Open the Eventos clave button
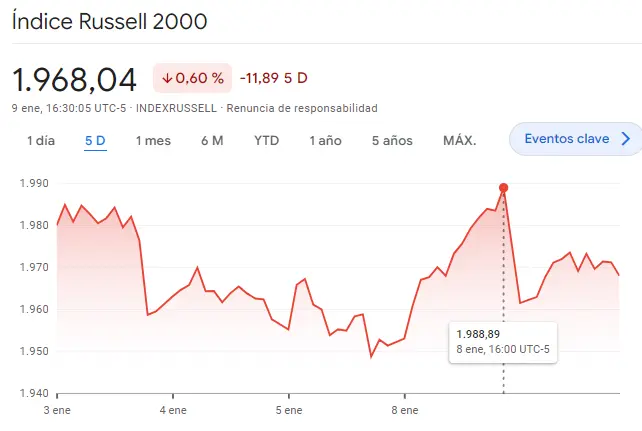 coord(567,139)
